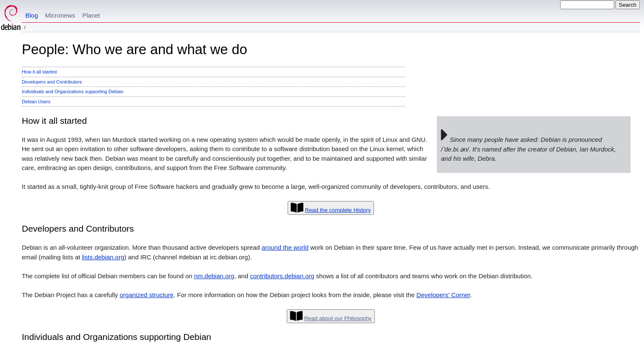Viewport: 644px width, 350px height.
Task: Focus the search text field
Action: pyautogui.click(x=587, y=5)
